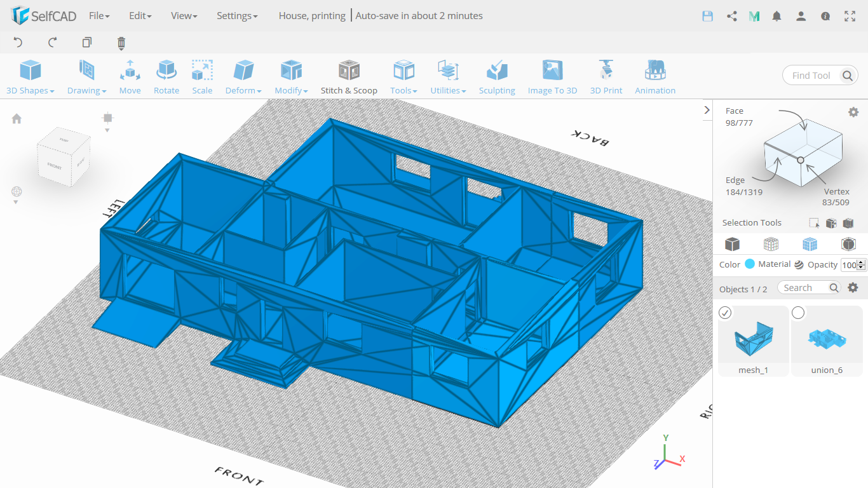This screenshot has width=868, height=488.
Task: Toggle union_6 selection checkbox
Action: (x=798, y=313)
